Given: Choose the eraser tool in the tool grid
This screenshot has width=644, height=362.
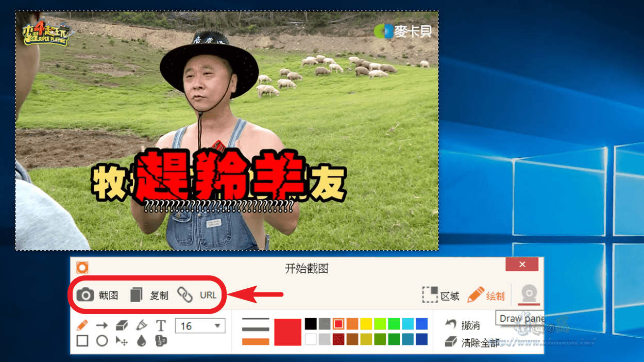Looking at the screenshot, I should pos(122,325).
